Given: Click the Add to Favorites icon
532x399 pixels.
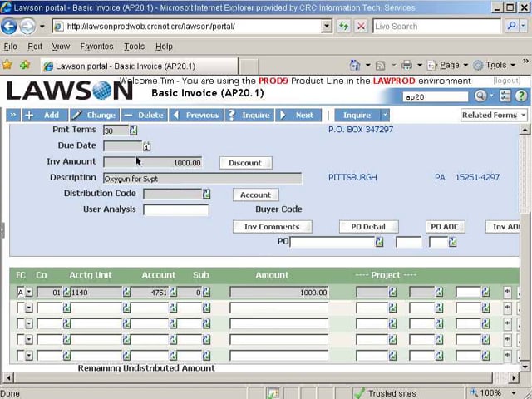Looking at the screenshot, I should click(25, 65).
